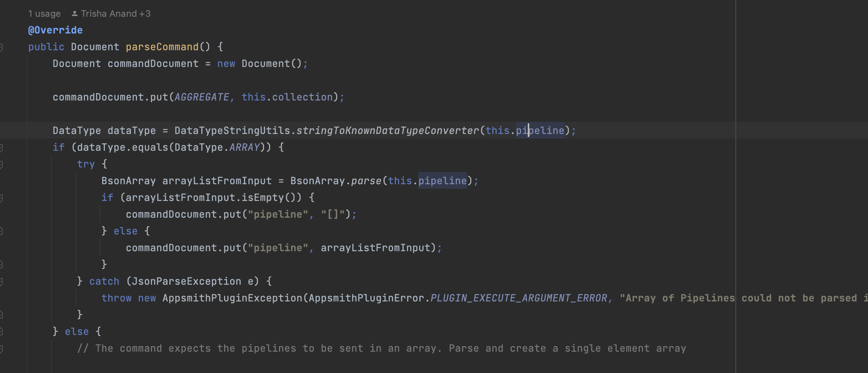The width and height of the screenshot is (868, 373).
Task: Click PLUGIN_EXECUTE_ARGUMENT_ERROR constant
Action: click(x=519, y=298)
